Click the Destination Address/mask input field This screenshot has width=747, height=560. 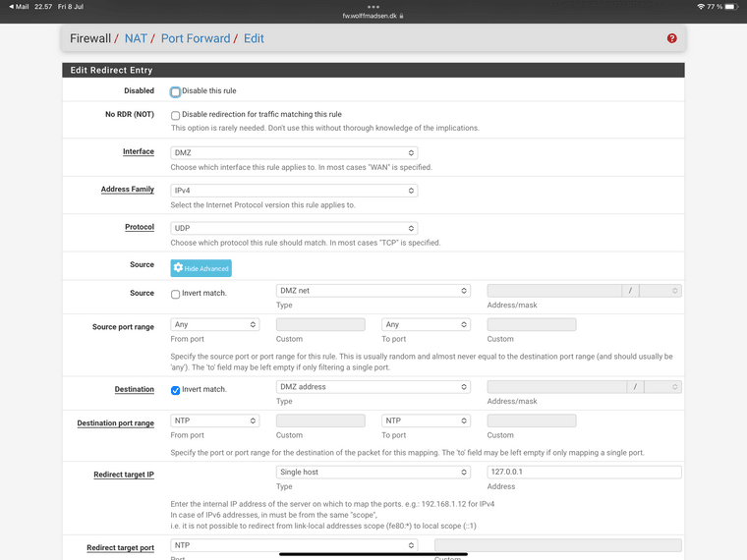(557, 387)
